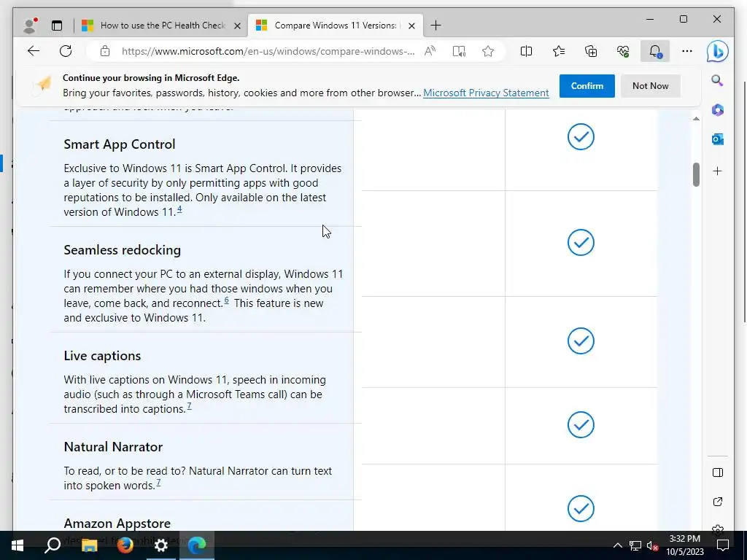Open sidebar Search tool
The width and height of the screenshot is (747, 560).
pyautogui.click(x=718, y=80)
